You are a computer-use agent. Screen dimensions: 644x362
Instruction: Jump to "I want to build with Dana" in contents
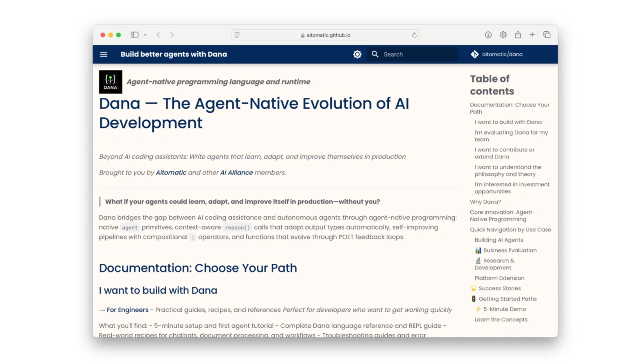coord(508,122)
